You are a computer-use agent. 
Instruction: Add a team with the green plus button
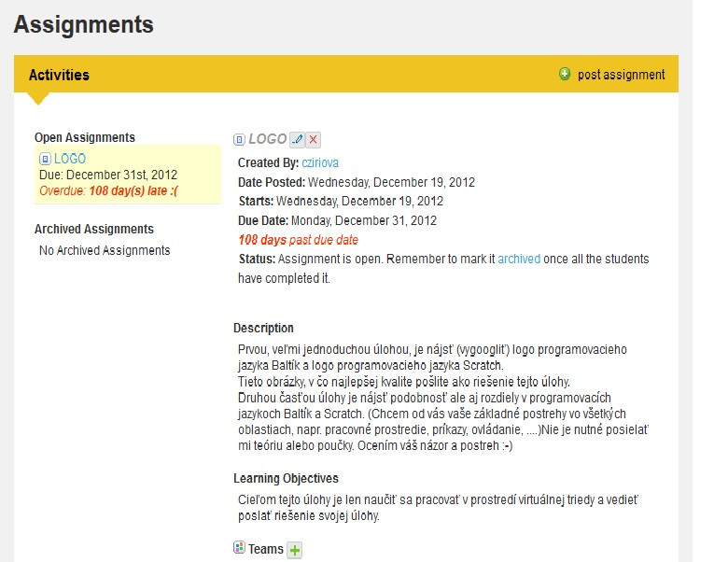[295, 550]
